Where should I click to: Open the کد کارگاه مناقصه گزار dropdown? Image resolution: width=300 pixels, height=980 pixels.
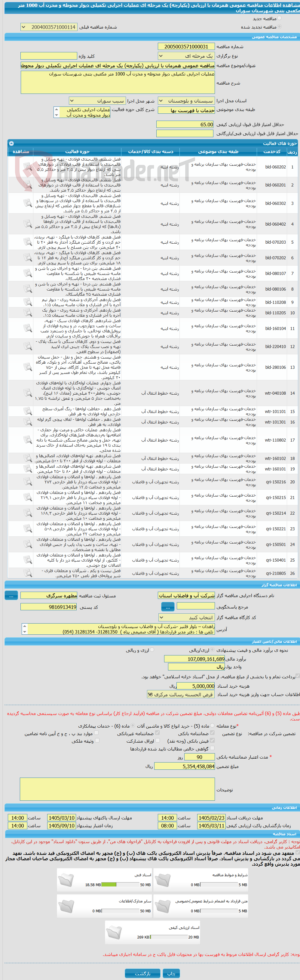(x=186, y=618)
